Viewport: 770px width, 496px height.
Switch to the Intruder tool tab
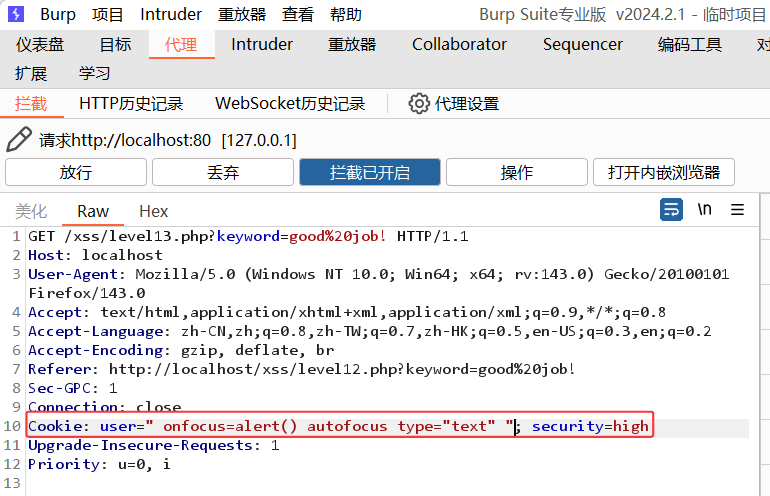pos(262,44)
